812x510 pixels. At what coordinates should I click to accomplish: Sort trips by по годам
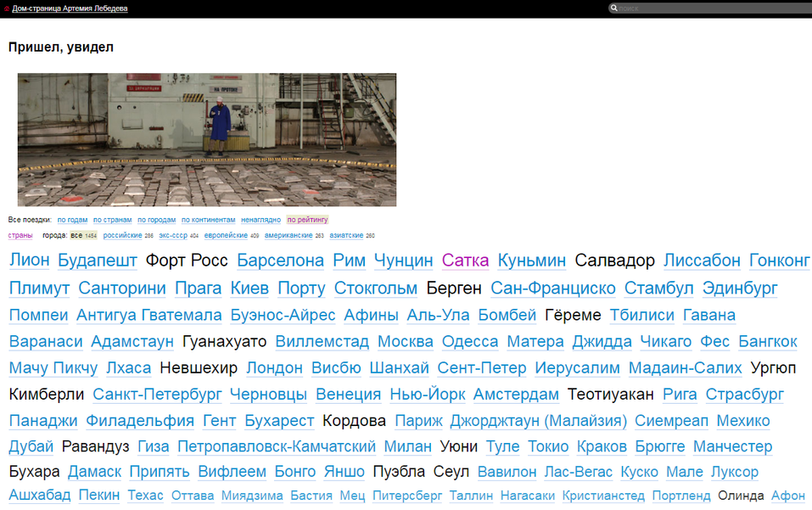[x=72, y=220]
